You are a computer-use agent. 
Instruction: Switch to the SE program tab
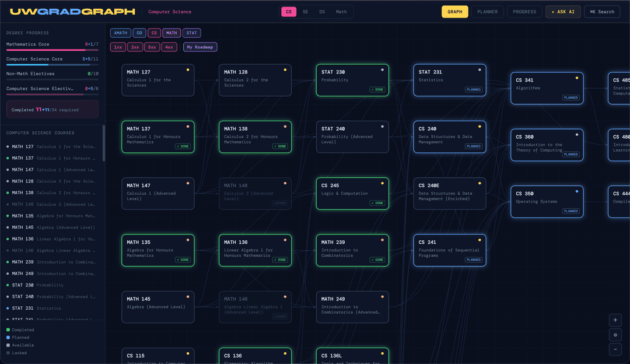(305, 12)
